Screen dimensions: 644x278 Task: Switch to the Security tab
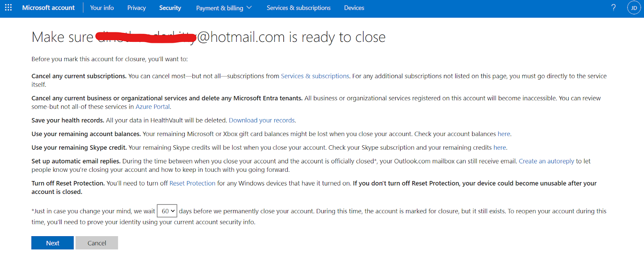pos(170,8)
